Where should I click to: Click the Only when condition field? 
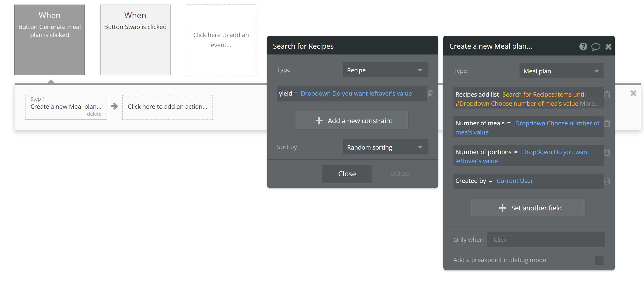point(545,240)
